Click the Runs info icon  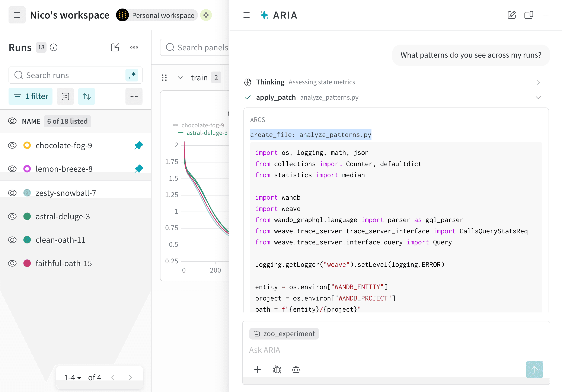[x=54, y=47]
